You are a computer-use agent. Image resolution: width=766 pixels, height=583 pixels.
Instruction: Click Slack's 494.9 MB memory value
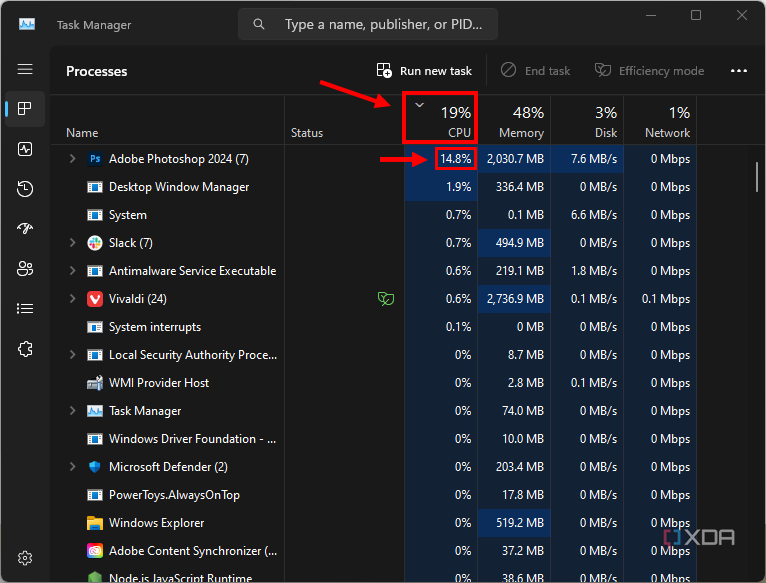(x=519, y=243)
